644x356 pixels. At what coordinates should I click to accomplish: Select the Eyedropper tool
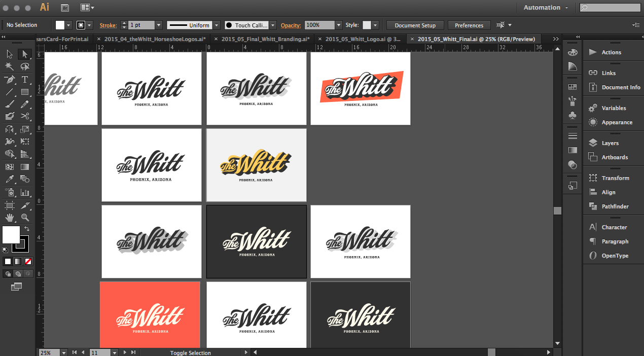click(x=10, y=179)
